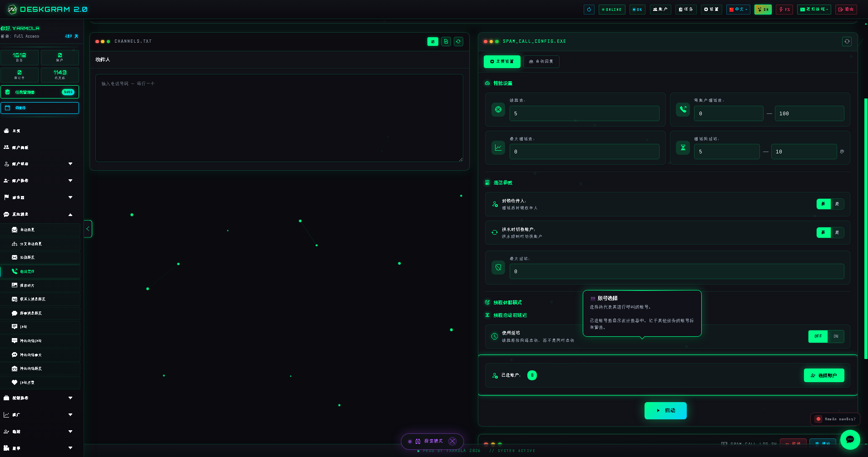Expand the fourth sidebar section with the person-minus icon
Screen dimensions: 868x457
coord(40,181)
